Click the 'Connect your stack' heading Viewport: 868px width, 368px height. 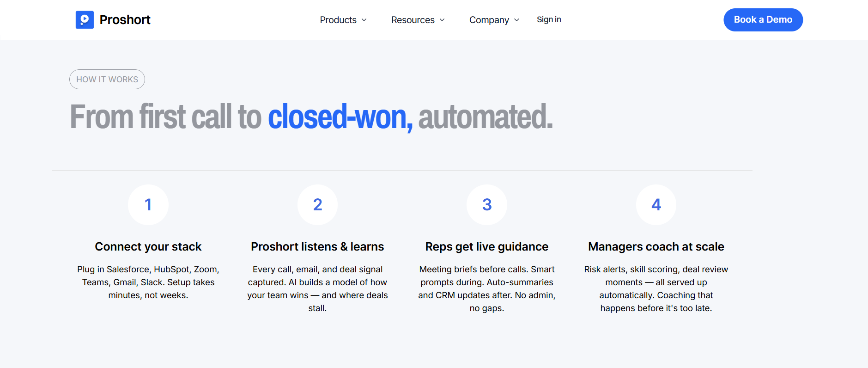coord(148,246)
